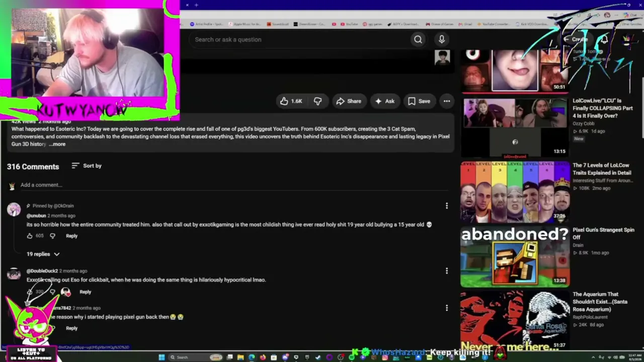Dislike @DoubleDuck2's comment

pos(52,292)
